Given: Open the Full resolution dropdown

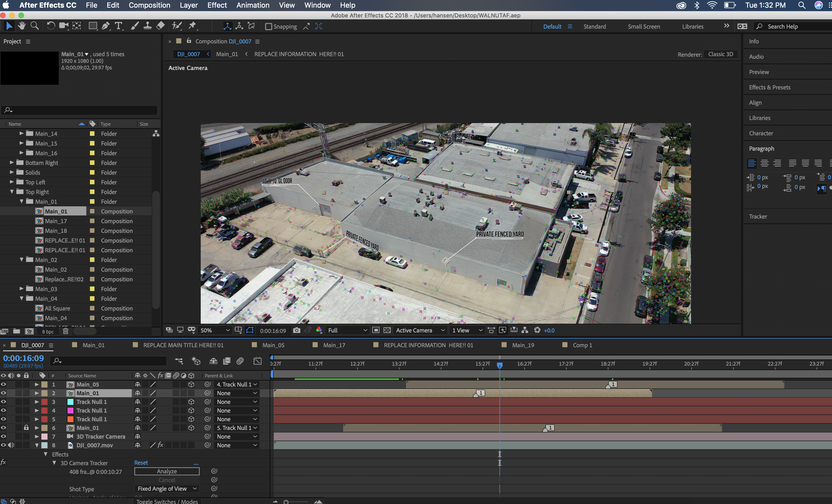Looking at the screenshot, I should pos(347,330).
